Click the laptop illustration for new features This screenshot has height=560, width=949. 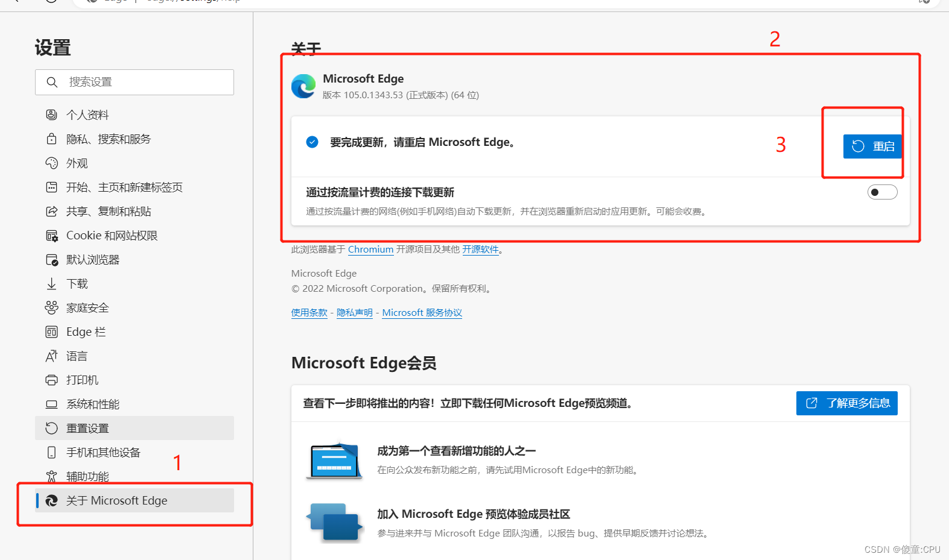(x=334, y=461)
